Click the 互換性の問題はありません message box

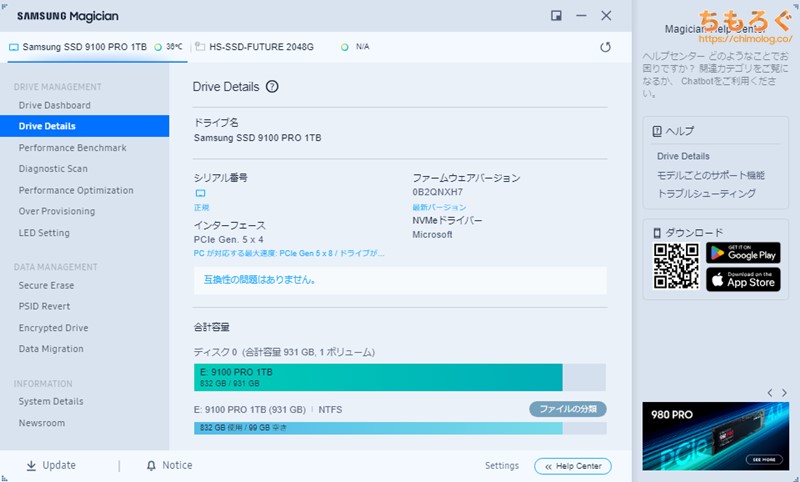click(400, 280)
